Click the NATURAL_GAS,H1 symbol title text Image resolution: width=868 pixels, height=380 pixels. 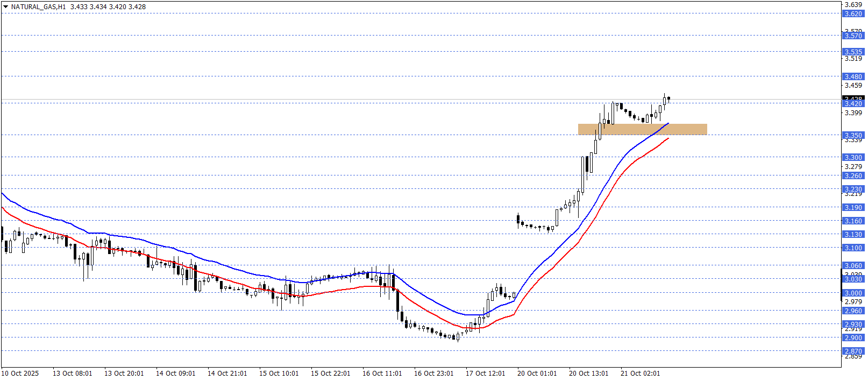[x=38, y=7]
